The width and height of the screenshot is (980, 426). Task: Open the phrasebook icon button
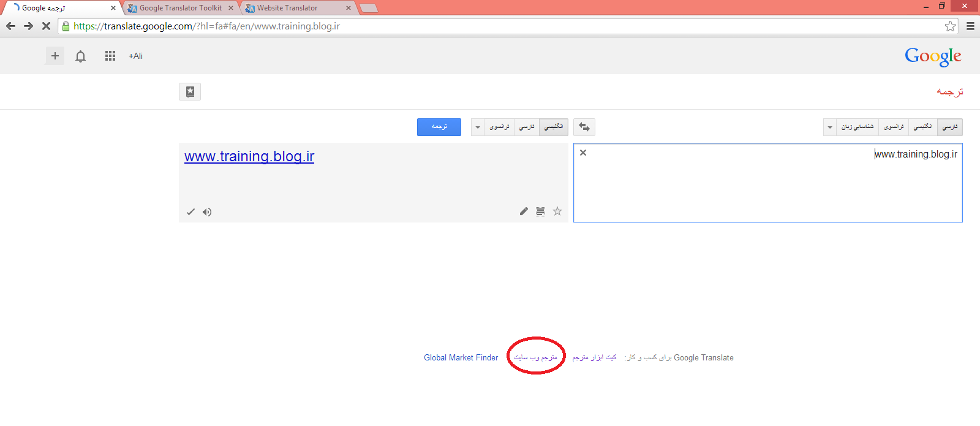(x=190, y=91)
